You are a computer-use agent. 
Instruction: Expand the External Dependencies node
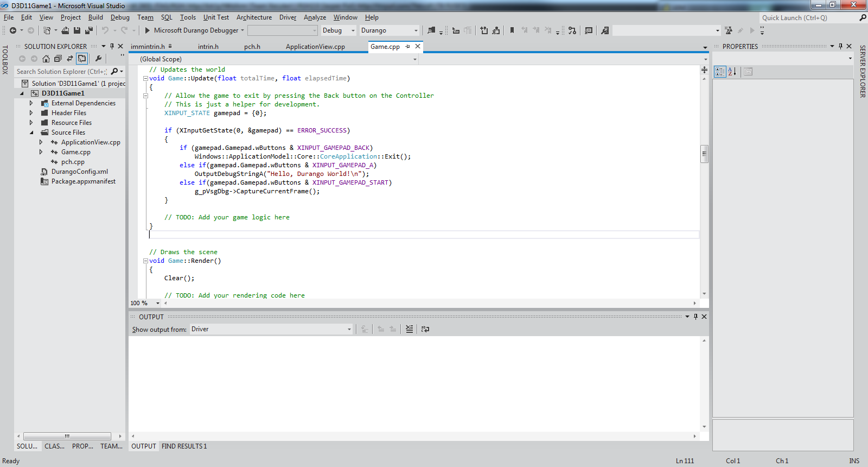(x=31, y=103)
